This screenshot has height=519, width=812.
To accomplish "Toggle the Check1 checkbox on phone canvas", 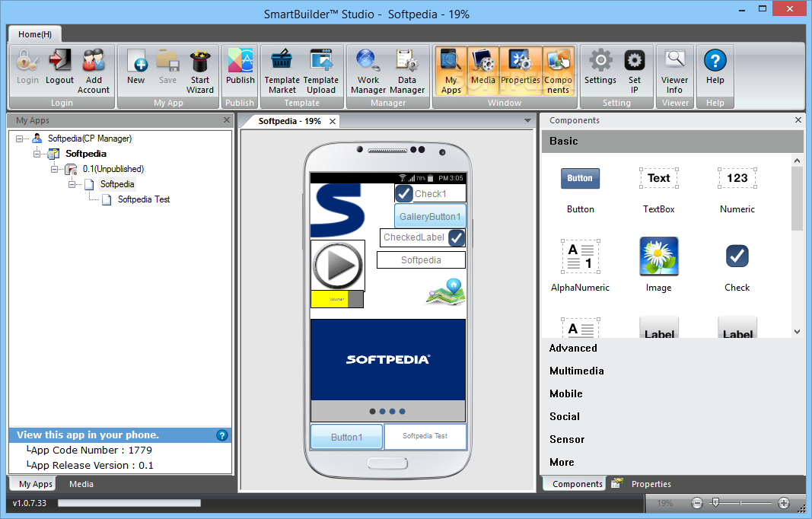I will 404,193.
